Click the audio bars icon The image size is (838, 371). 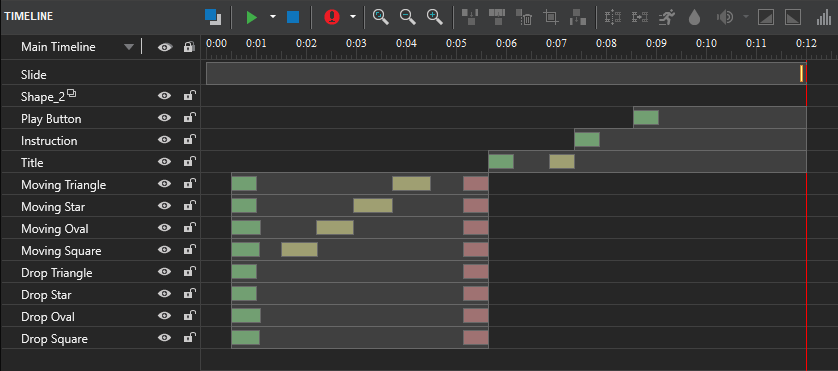click(x=824, y=18)
